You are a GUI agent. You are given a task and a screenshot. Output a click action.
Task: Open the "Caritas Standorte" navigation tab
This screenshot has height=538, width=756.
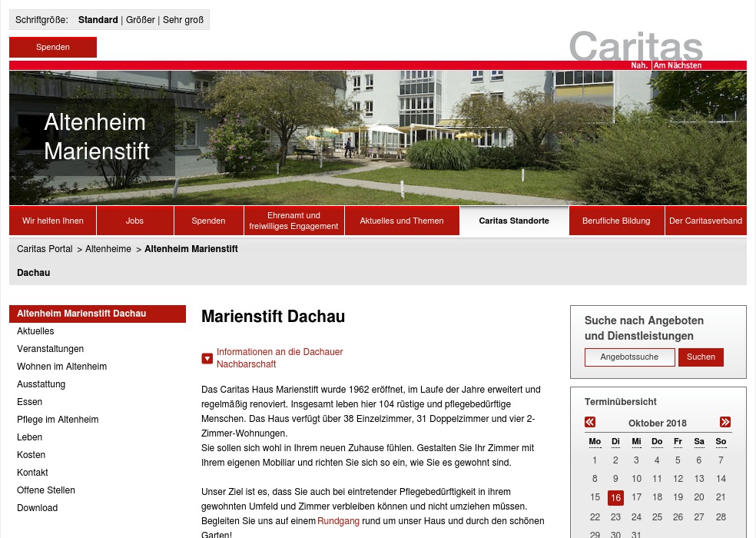pos(514,221)
